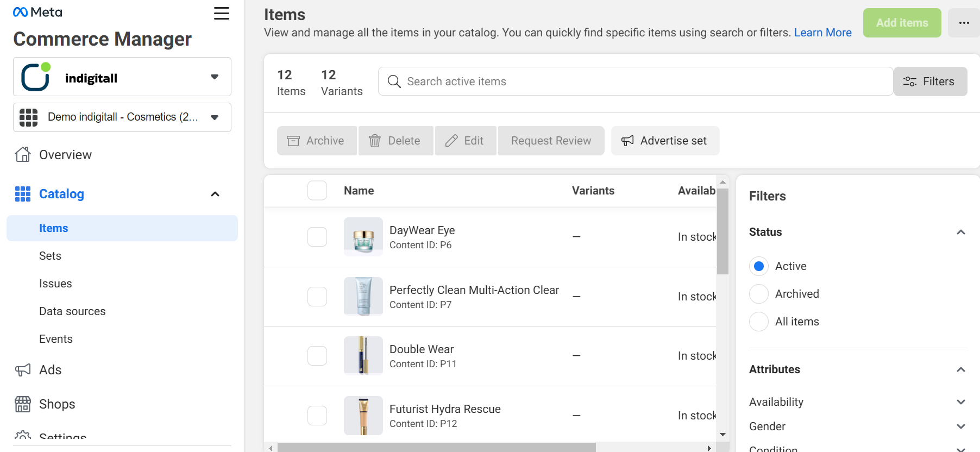
Task: Open the three-dot more options button
Action: (964, 23)
